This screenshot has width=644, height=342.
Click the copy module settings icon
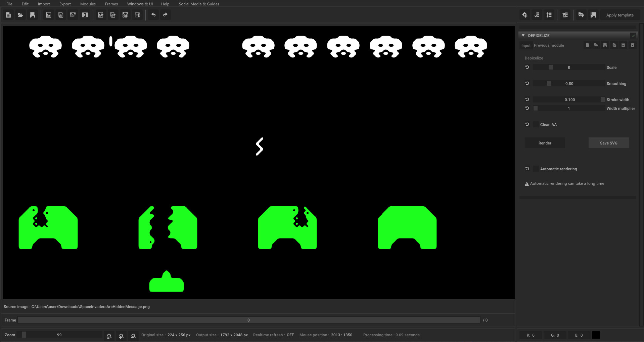point(614,45)
